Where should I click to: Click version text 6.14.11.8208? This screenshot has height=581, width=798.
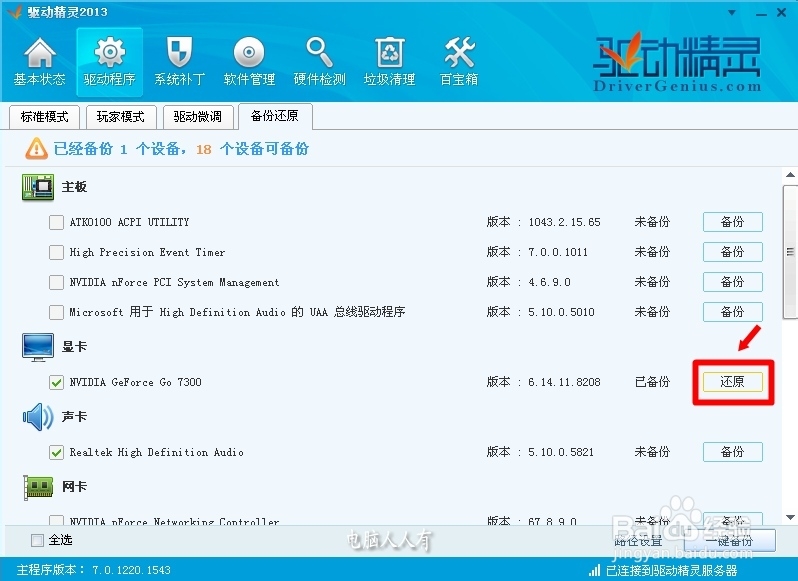tap(564, 382)
